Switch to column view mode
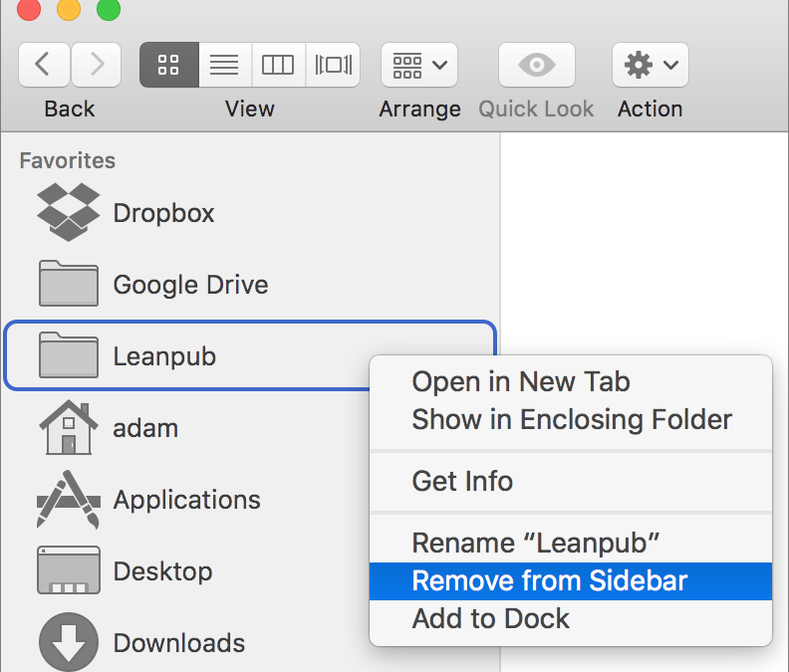The height and width of the screenshot is (672, 789). [278, 65]
